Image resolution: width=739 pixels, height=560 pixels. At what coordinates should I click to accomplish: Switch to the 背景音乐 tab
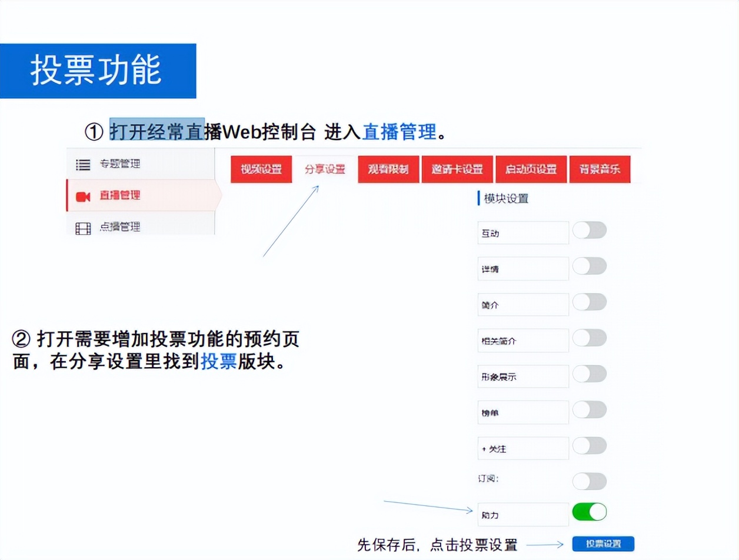pos(600,169)
